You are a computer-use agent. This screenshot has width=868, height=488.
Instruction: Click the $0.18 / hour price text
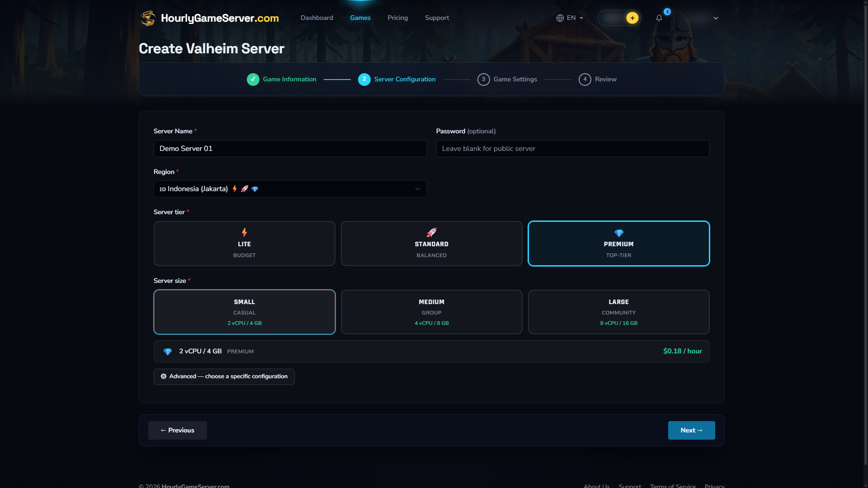[x=683, y=351]
